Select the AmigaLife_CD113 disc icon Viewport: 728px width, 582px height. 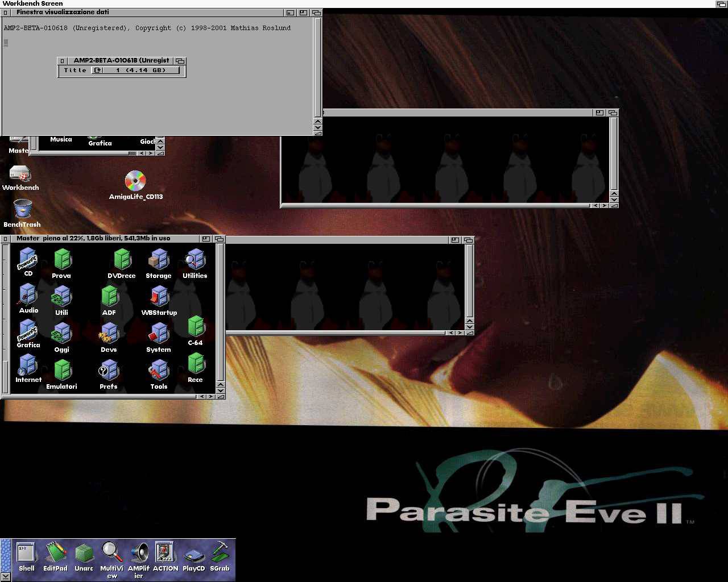pyautogui.click(x=135, y=181)
